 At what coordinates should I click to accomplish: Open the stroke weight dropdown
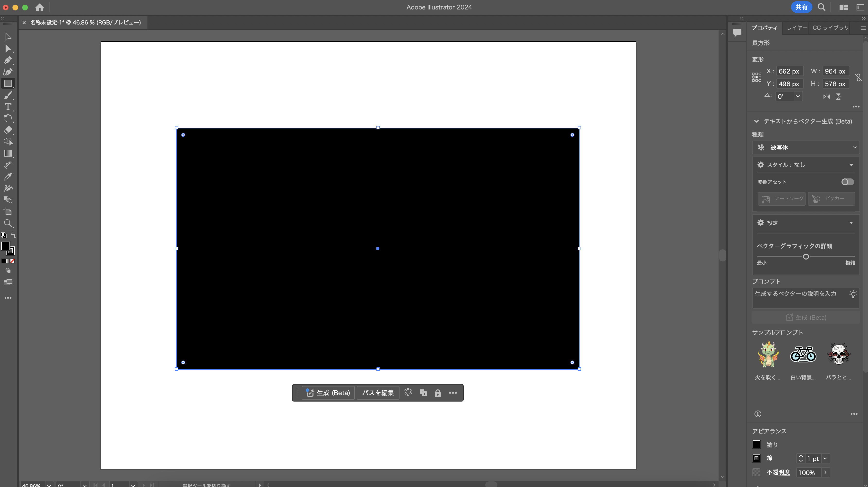825,458
